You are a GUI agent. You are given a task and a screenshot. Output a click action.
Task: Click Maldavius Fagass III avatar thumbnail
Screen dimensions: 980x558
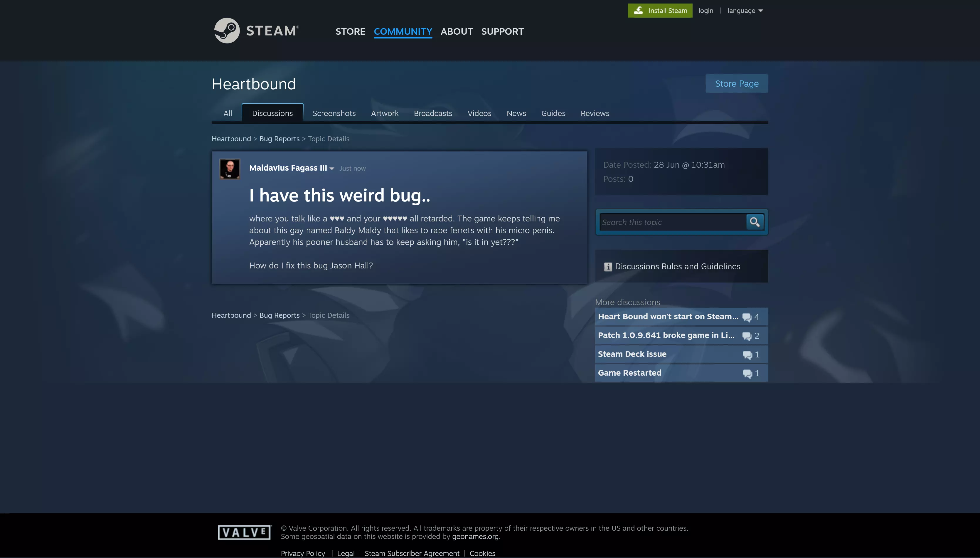(230, 169)
